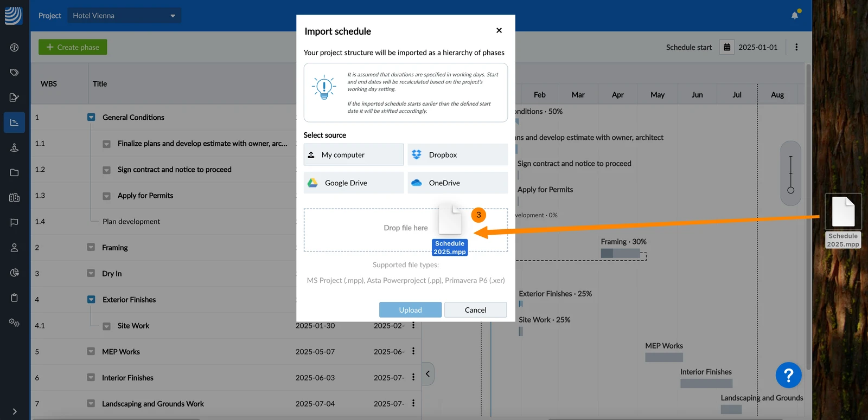Collapse the table panel with left chevron

(427, 374)
